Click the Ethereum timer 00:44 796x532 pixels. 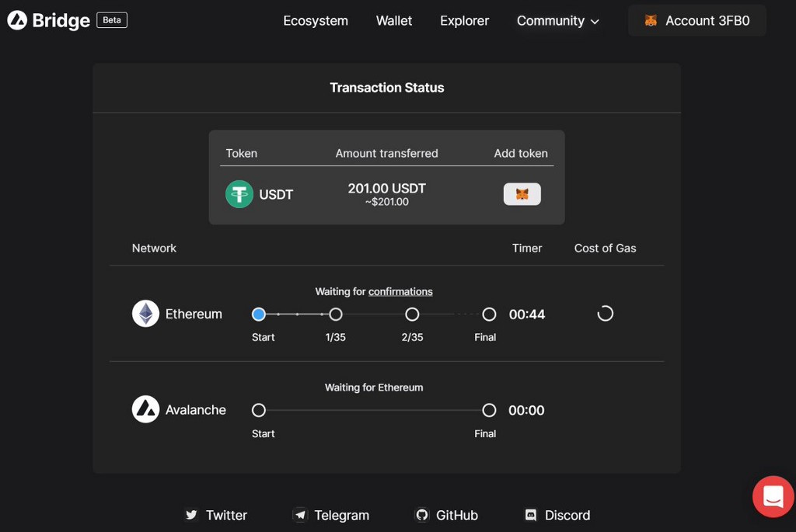pyautogui.click(x=527, y=315)
